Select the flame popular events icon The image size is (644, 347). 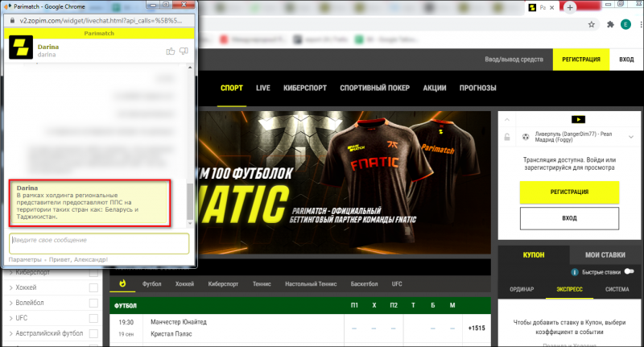pos(122,283)
